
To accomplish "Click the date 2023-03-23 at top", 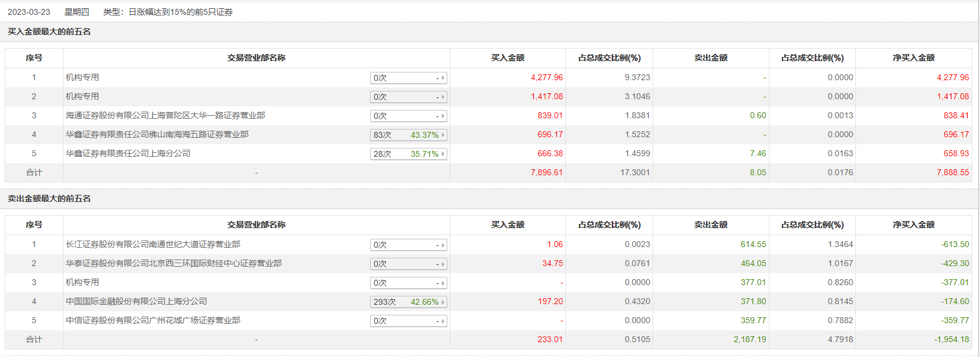I will (x=29, y=12).
